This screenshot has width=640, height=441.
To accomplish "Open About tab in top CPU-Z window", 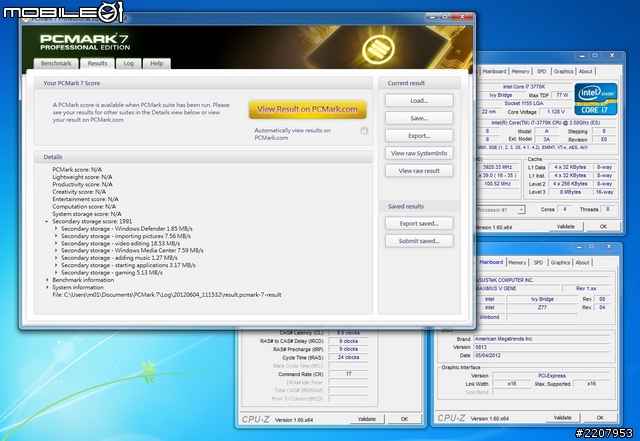I will [586, 71].
